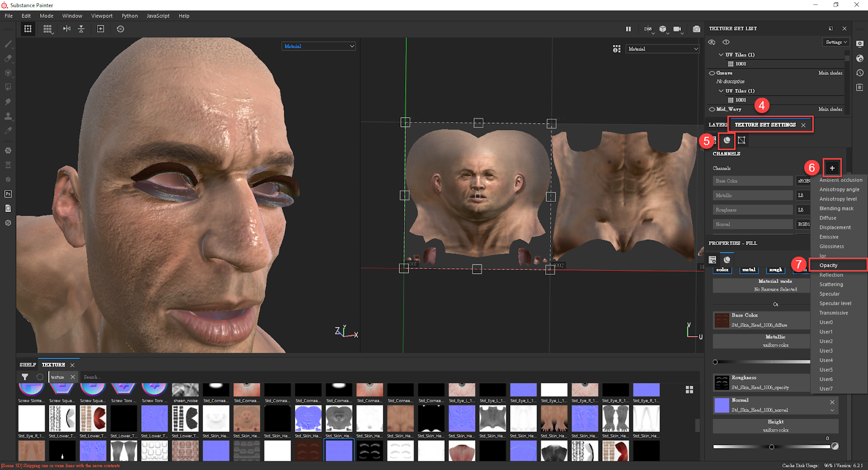
Task: Expand the Normal texture slot chevron
Action: 832,410
